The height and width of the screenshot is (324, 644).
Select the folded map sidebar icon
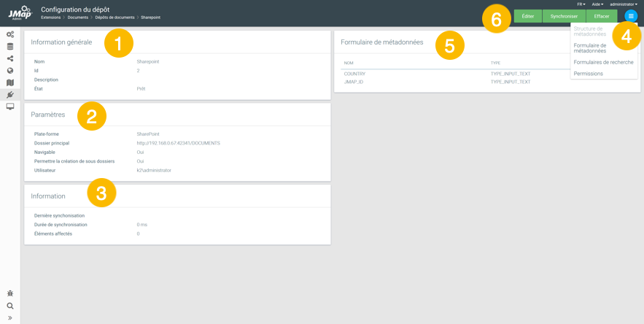click(10, 82)
